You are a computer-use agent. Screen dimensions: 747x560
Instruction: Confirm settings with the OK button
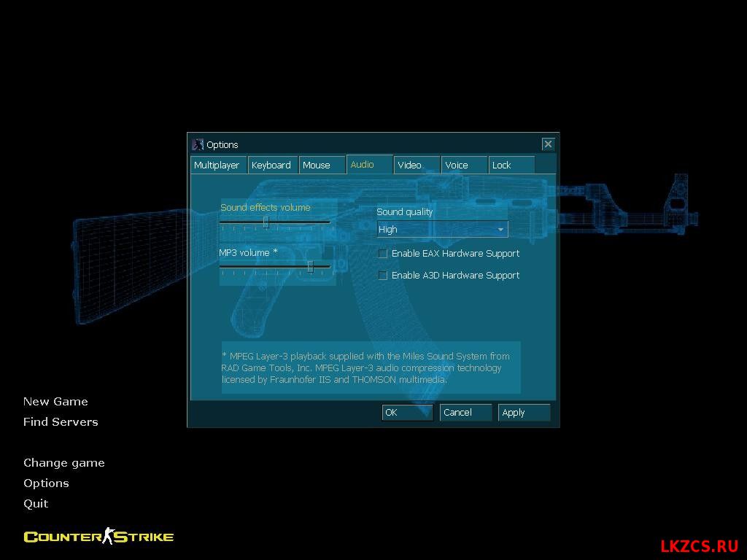407,413
